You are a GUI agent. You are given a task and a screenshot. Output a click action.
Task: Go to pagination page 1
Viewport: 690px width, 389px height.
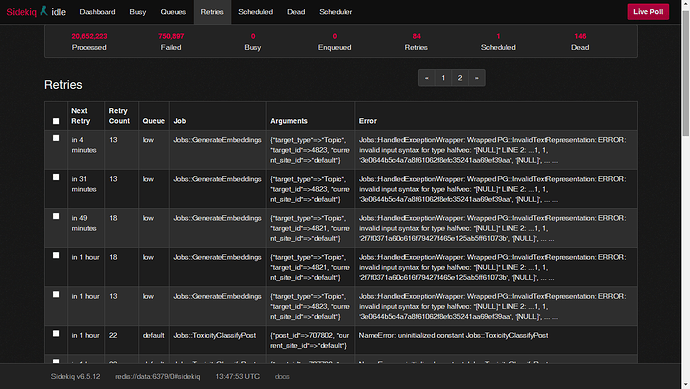pos(443,78)
